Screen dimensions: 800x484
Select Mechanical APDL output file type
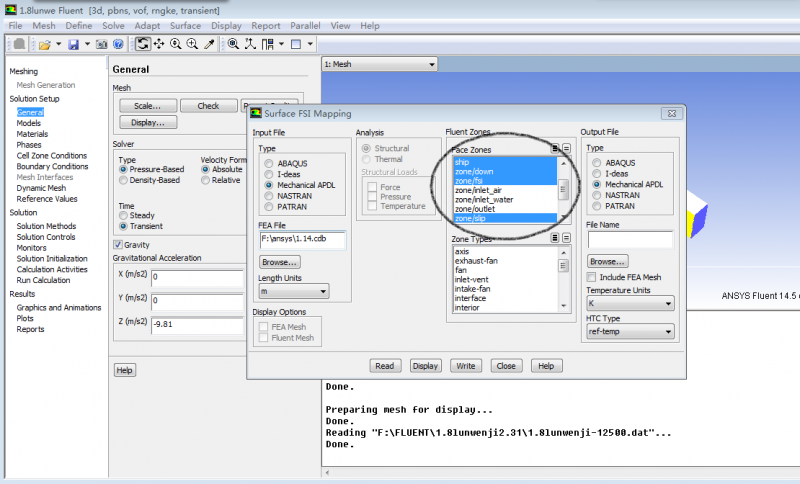596,184
